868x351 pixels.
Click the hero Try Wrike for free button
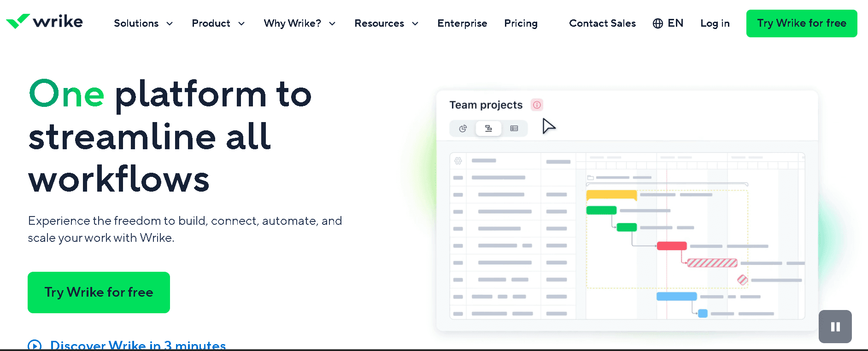(99, 292)
